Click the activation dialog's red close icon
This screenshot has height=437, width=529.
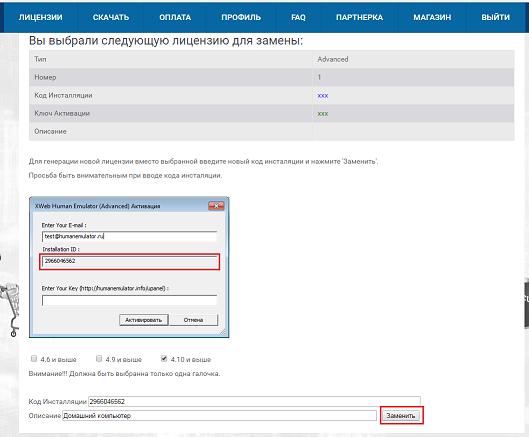point(216,206)
